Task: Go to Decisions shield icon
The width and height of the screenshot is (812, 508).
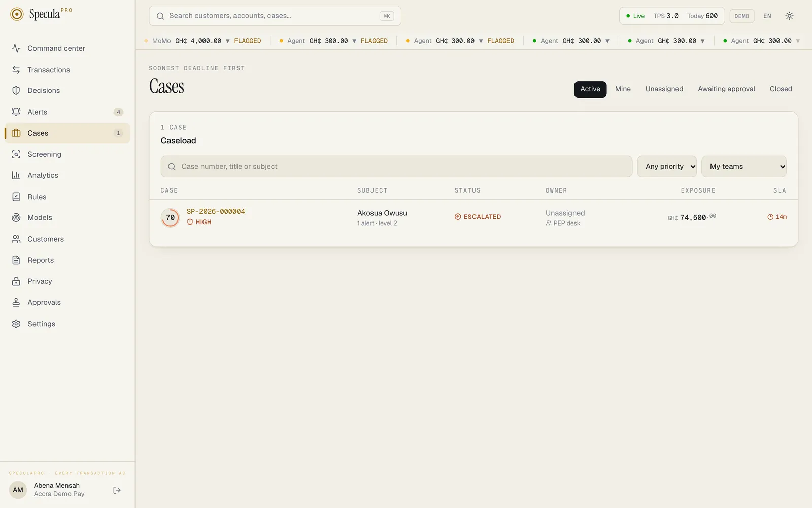Action: pos(16,90)
